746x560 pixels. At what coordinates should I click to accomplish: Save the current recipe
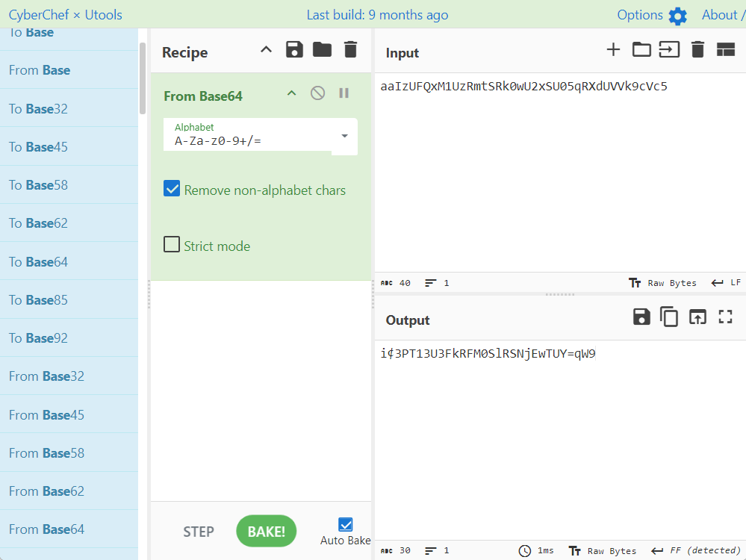click(294, 50)
